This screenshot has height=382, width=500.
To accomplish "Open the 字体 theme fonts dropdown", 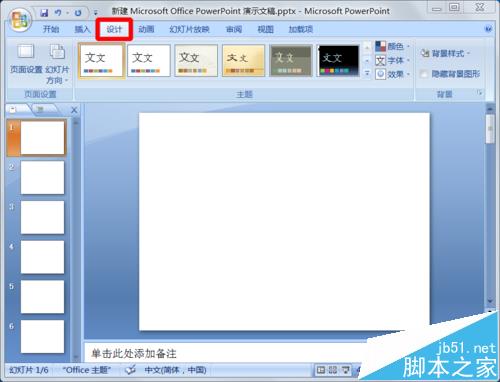I will (x=392, y=60).
